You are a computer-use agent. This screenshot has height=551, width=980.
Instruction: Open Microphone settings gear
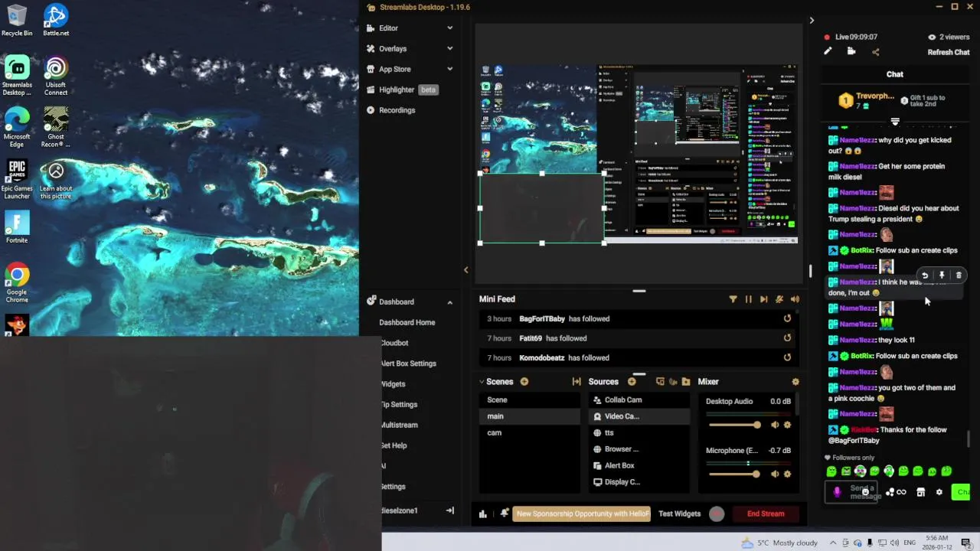(x=787, y=474)
